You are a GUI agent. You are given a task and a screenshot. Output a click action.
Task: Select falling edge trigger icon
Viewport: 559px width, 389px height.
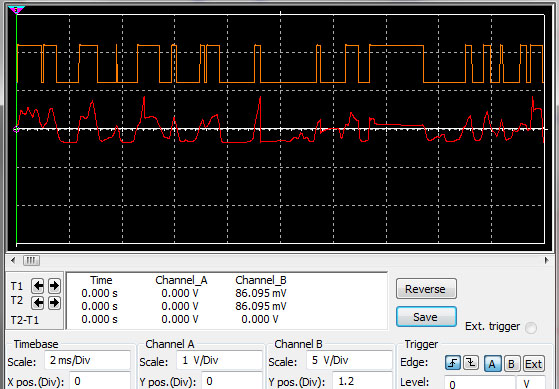point(471,364)
